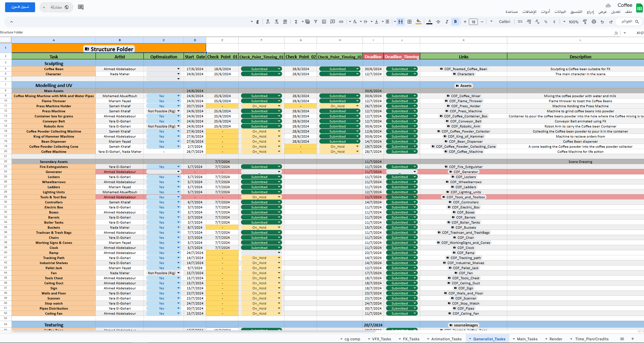The image size is (644, 343).
Task: Toggle italic formatting button
Action: point(447,22)
